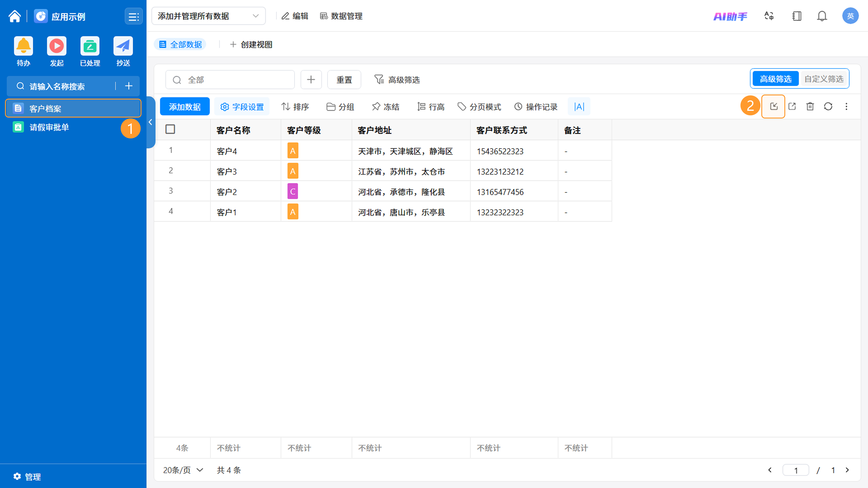Image resolution: width=868 pixels, height=488 pixels.
Task: Click the export data icon
Action: 792,107
